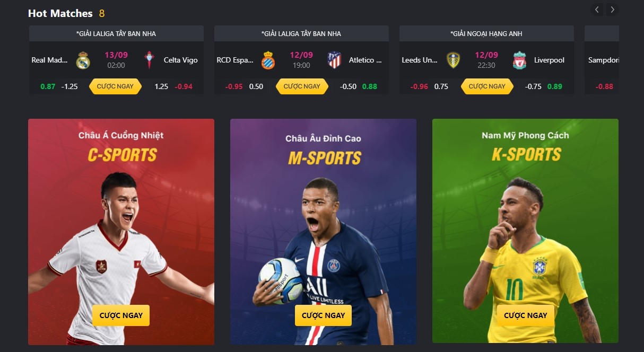Select the RCD Espanyol team logo

[x=268, y=60]
